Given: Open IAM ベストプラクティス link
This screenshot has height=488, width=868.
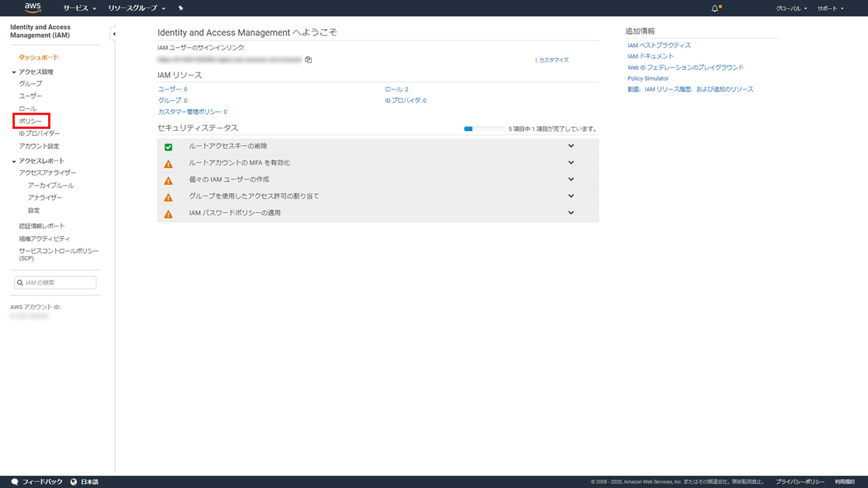Looking at the screenshot, I should tap(658, 45).
